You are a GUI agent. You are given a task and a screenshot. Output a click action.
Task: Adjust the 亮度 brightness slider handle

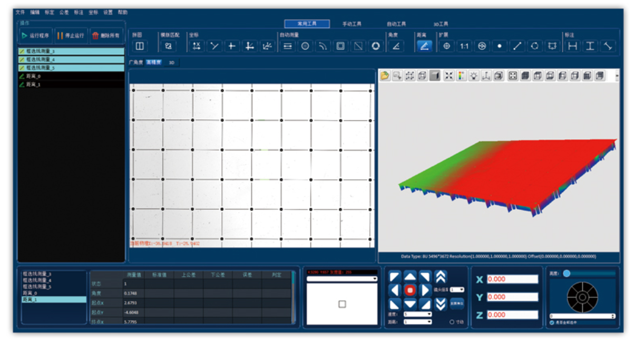pos(567,274)
